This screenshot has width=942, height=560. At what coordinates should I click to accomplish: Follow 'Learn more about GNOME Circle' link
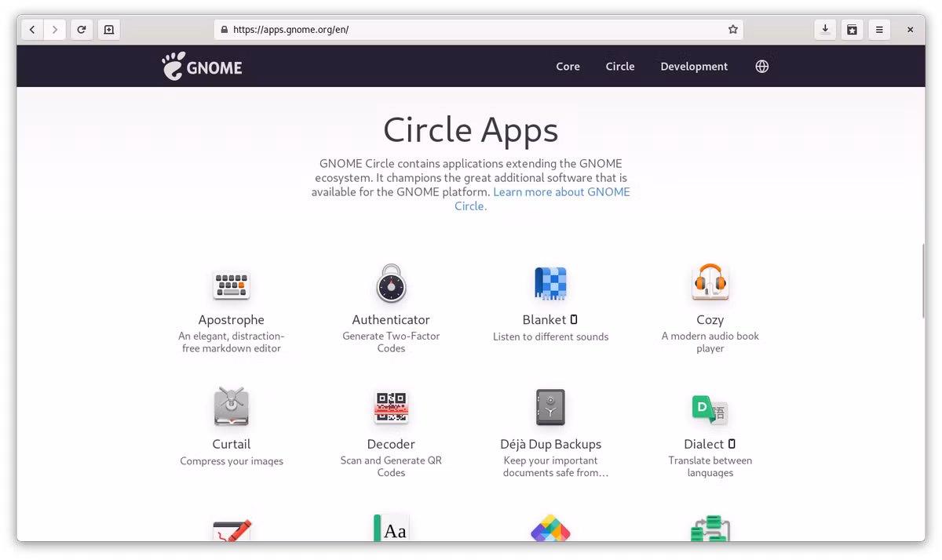(x=542, y=198)
